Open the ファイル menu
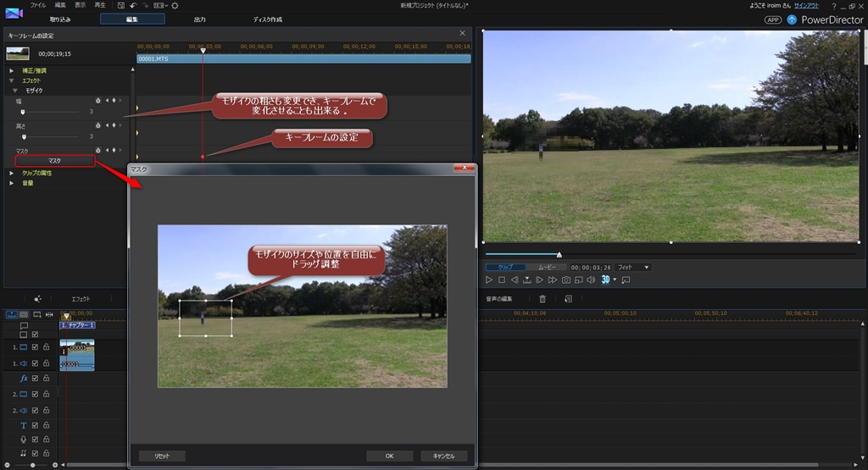 click(38, 5)
